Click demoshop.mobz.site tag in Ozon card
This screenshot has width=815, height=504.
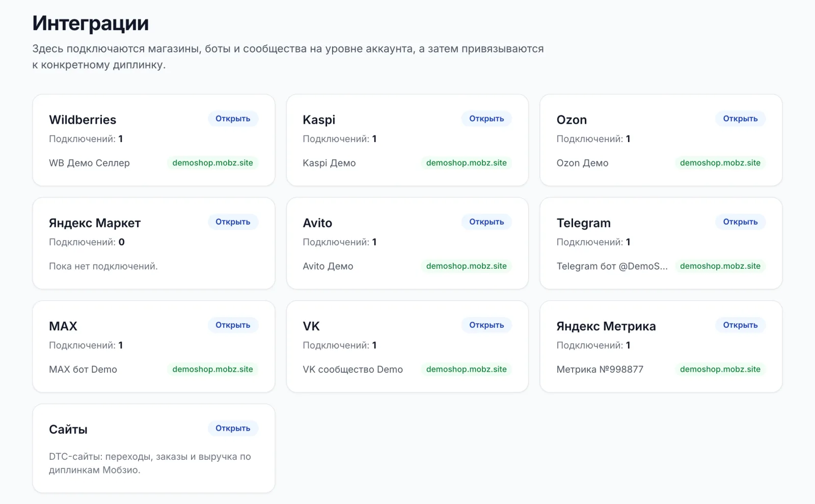pyautogui.click(x=720, y=163)
